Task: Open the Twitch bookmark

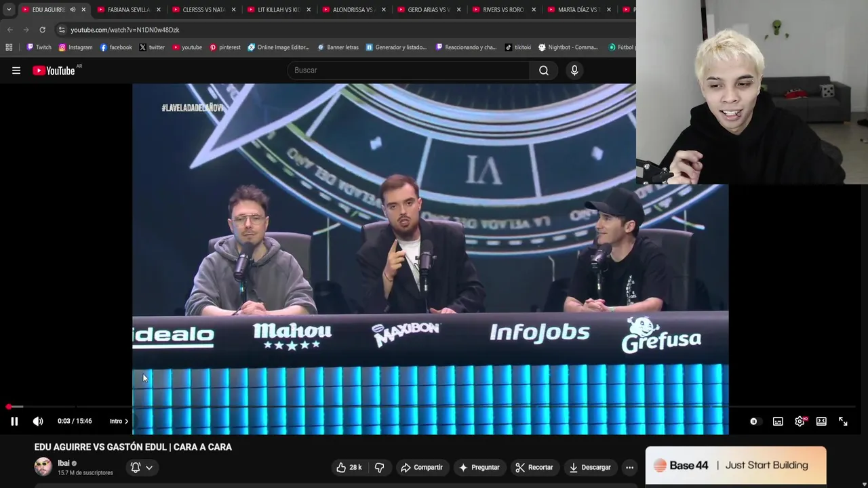Action: click(x=39, y=47)
